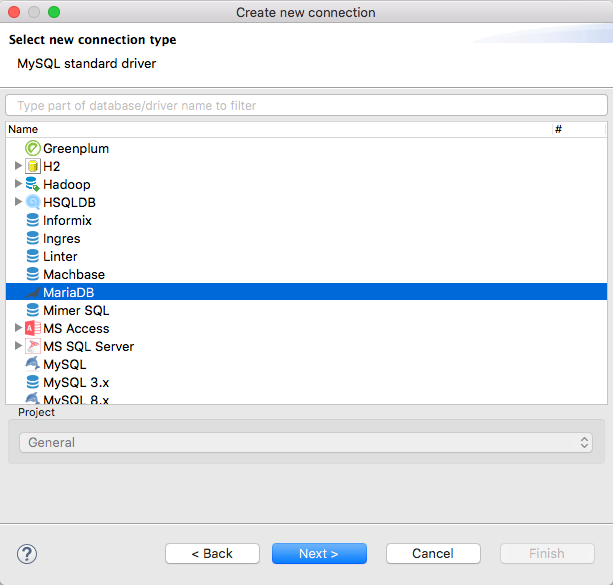Select the Machbase entry text
Viewport: 613px width, 585px height.
(74, 275)
